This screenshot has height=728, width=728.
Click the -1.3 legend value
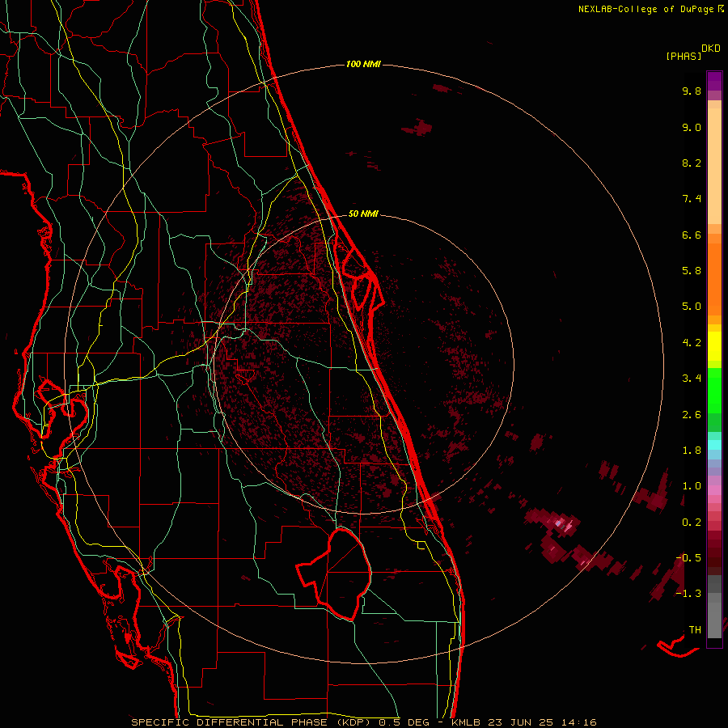click(688, 595)
